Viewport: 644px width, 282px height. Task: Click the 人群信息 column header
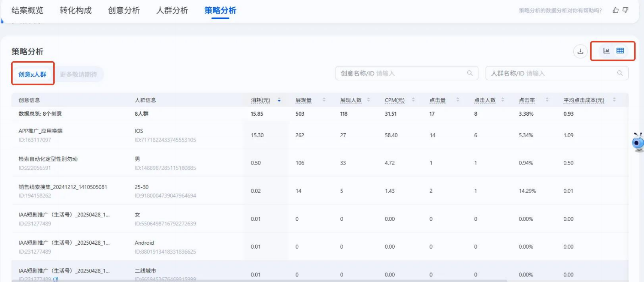[x=145, y=100]
